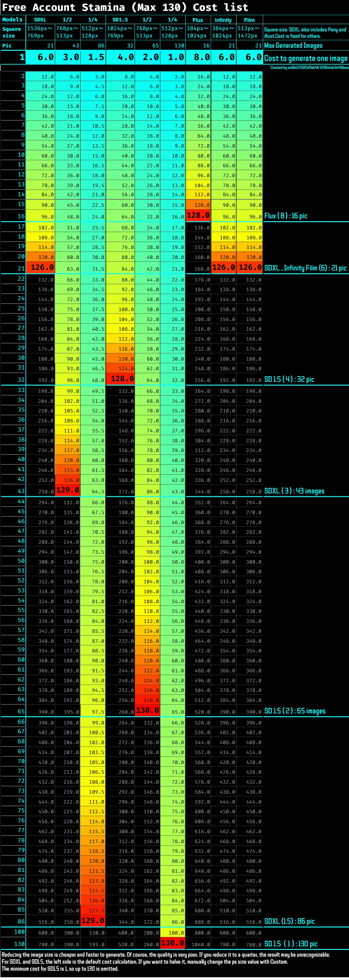Click the row number 100 label
The width and height of the screenshot is (349, 980).
pos(19,932)
